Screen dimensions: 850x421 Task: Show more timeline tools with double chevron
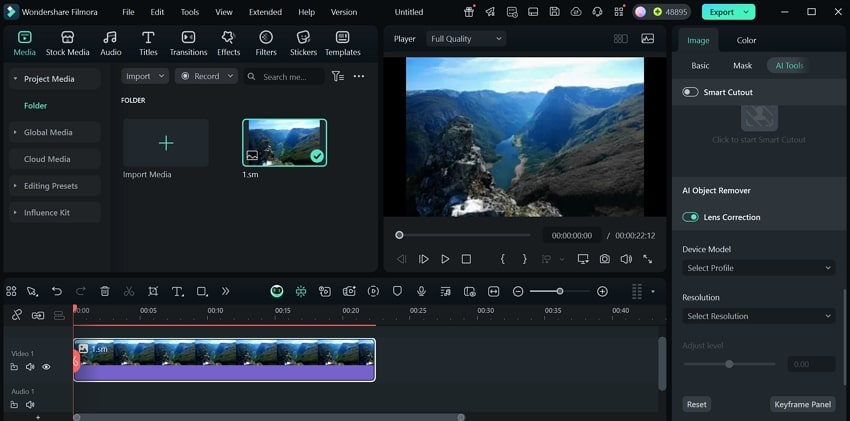click(x=226, y=292)
